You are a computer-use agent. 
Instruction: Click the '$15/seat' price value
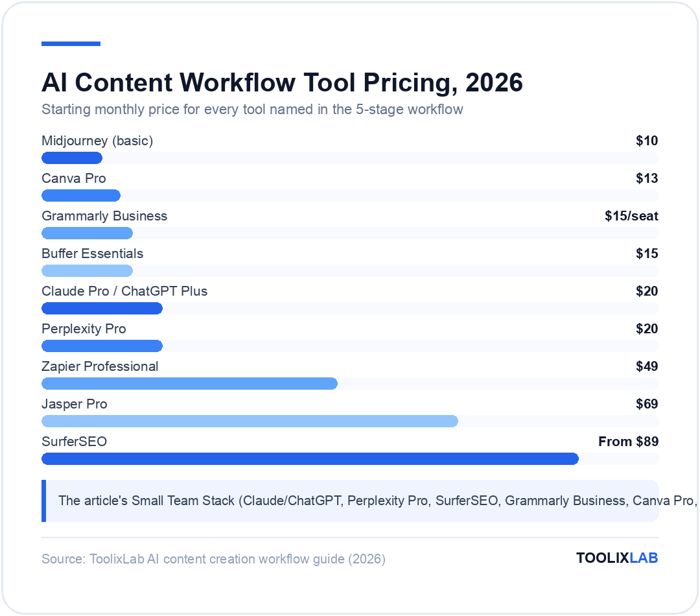tap(631, 216)
